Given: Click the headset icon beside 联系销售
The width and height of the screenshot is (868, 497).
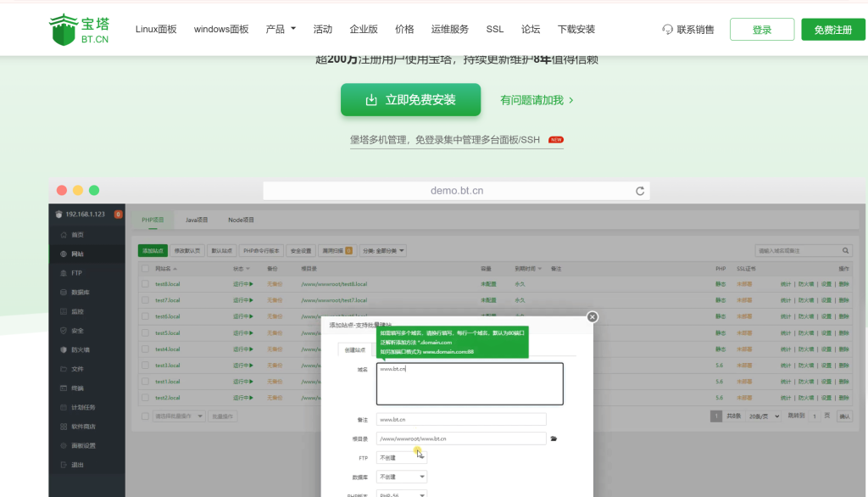Looking at the screenshot, I should (x=668, y=30).
